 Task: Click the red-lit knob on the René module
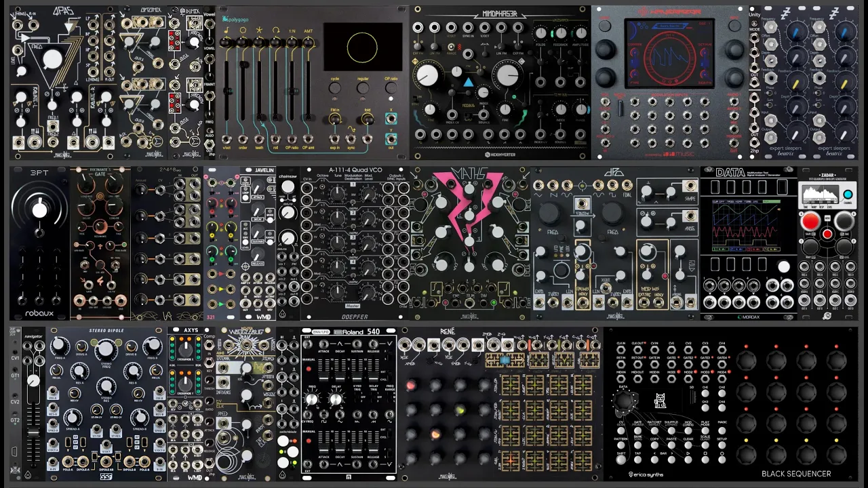click(x=411, y=386)
